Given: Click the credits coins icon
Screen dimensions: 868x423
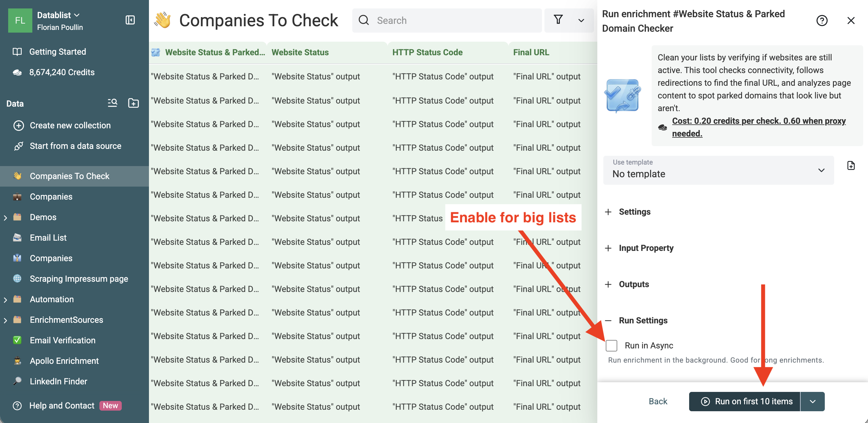Looking at the screenshot, I should point(17,72).
